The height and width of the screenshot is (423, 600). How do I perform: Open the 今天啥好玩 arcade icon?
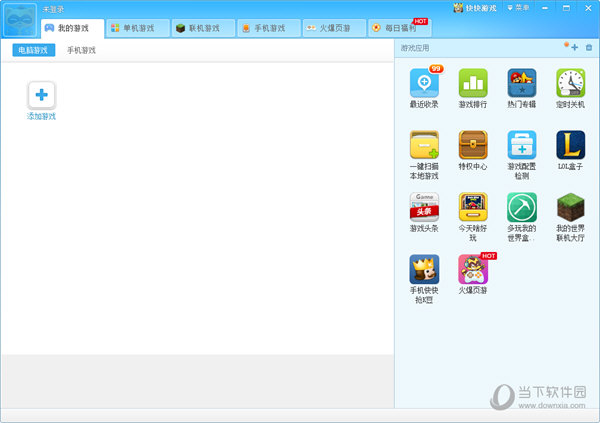(473, 207)
